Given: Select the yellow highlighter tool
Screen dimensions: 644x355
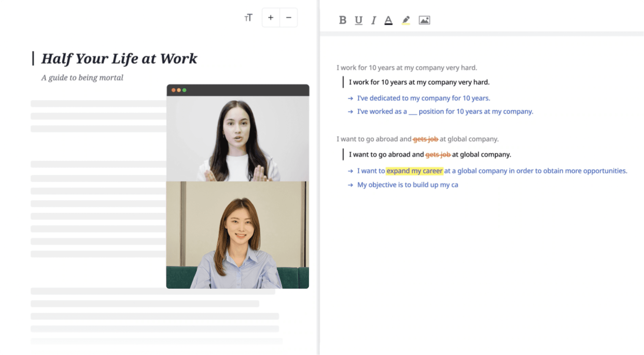Looking at the screenshot, I should [406, 20].
